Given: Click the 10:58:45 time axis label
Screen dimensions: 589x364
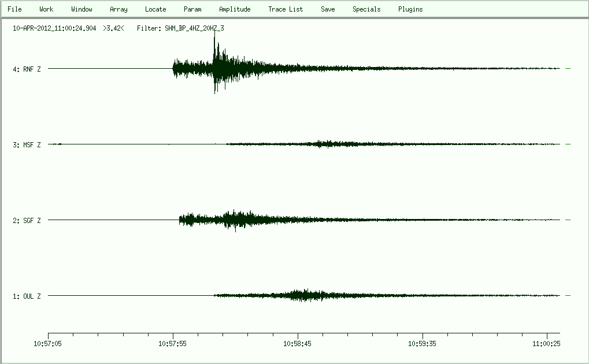Looking at the screenshot, I should tap(298, 344).
